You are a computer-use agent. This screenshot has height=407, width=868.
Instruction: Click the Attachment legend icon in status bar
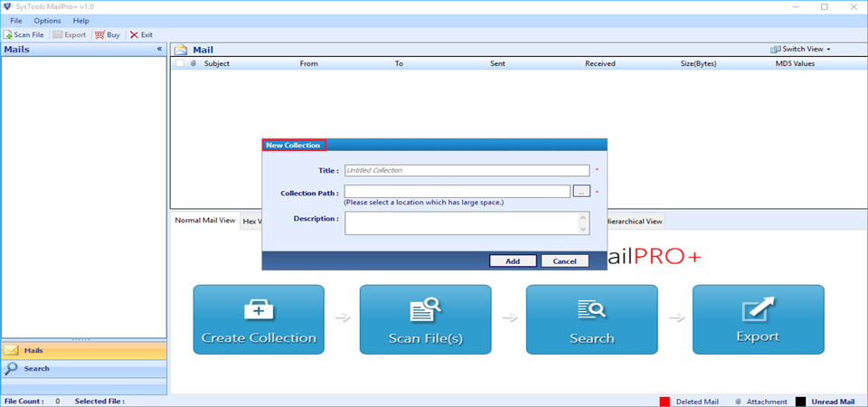tap(739, 402)
